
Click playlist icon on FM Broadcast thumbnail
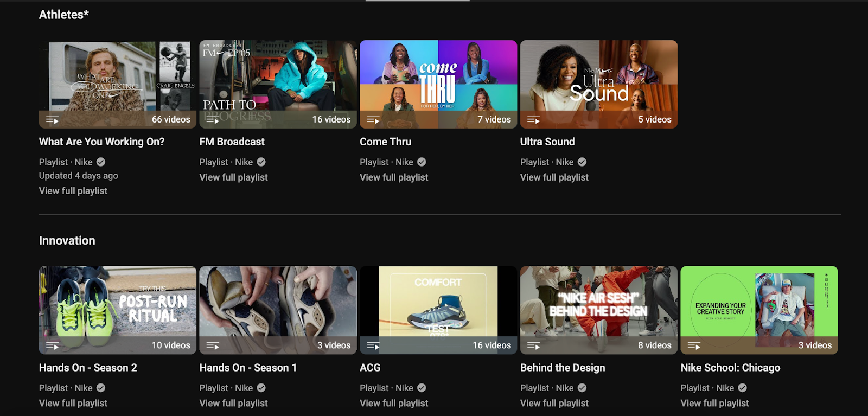point(213,120)
